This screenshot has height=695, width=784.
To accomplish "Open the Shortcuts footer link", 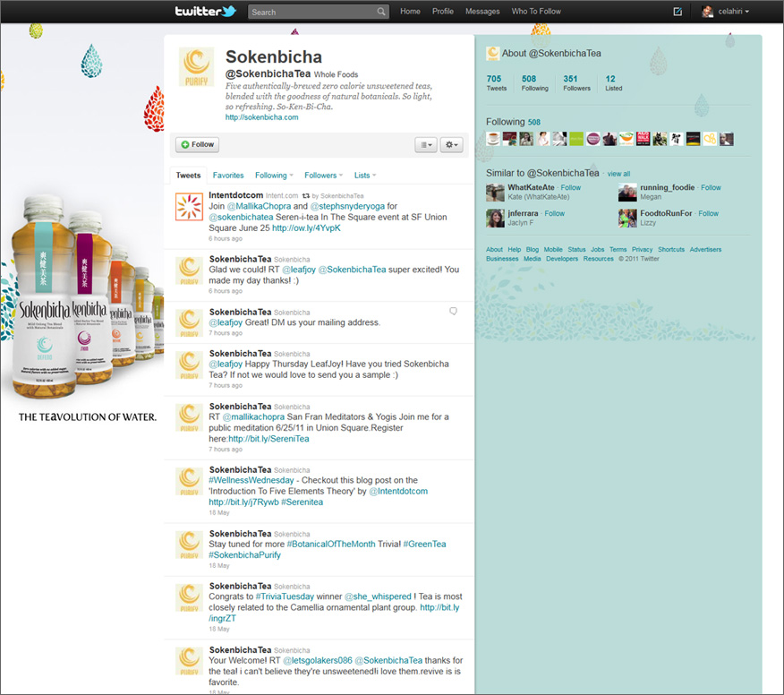I will click(671, 249).
